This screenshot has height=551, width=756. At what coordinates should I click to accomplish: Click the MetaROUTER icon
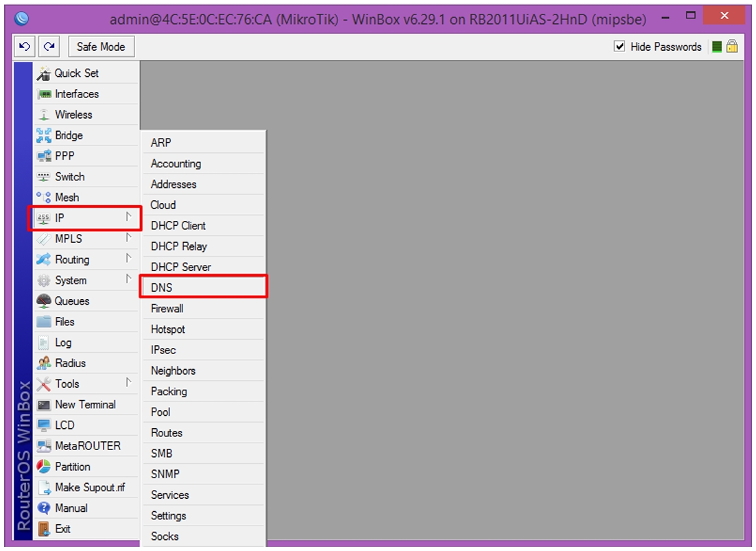pyautogui.click(x=44, y=446)
